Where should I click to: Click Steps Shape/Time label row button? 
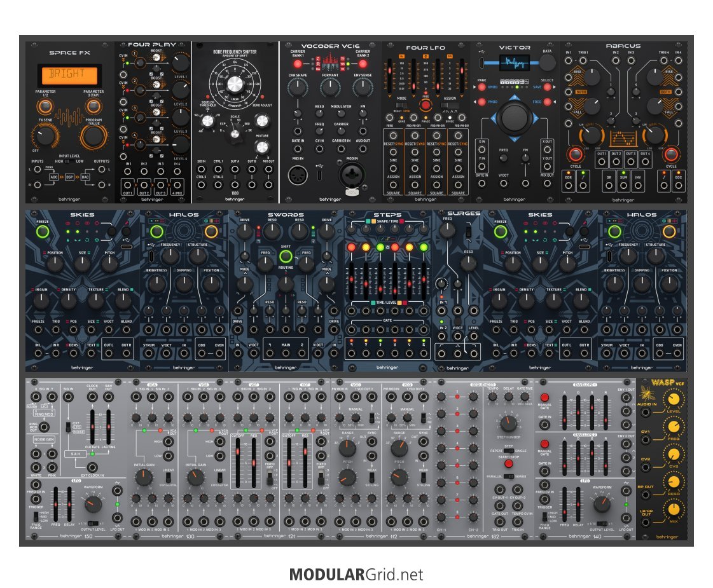pos(388,221)
